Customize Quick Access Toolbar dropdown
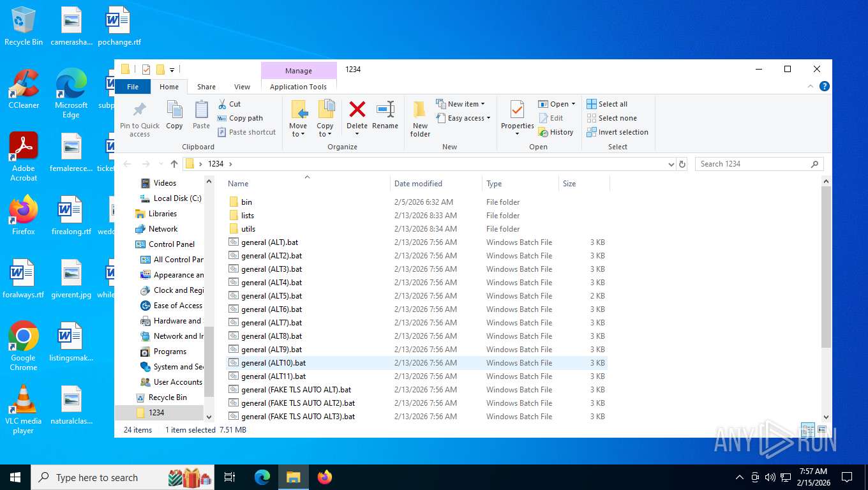Screen dimensions: 868x490 pos(172,70)
